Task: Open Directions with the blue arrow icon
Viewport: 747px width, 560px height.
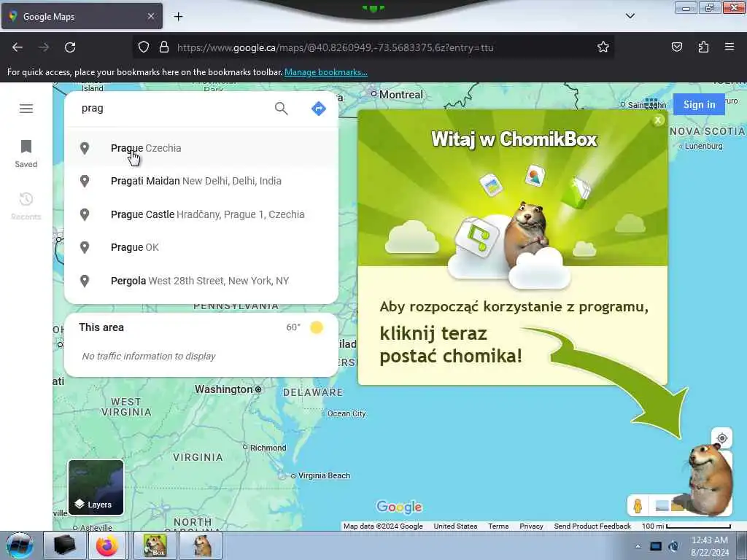Action: [318, 109]
